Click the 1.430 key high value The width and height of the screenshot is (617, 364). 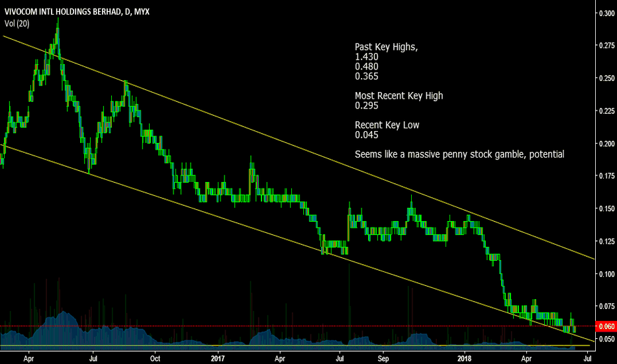[x=366, y=57]
